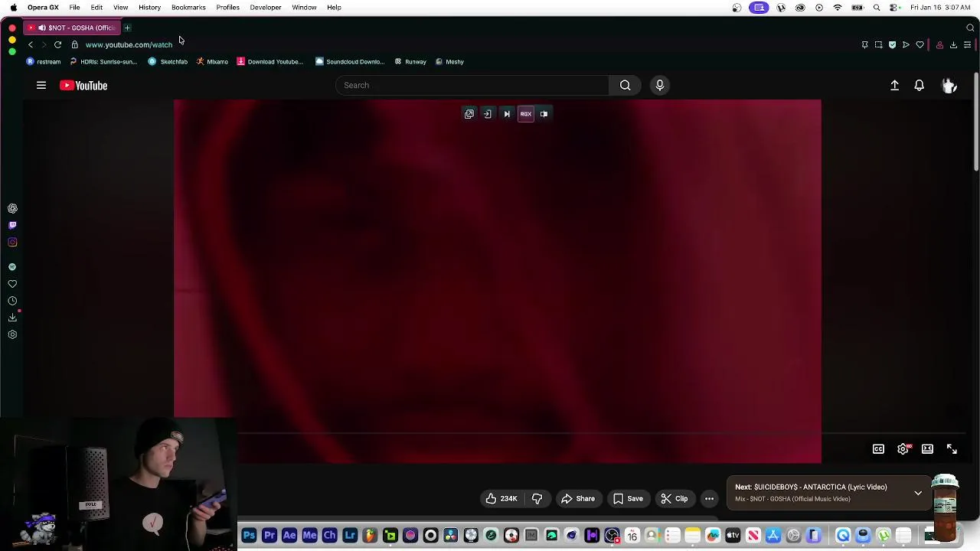Open ChatGPT in the Opera GX sidebar

pos(12,208)
